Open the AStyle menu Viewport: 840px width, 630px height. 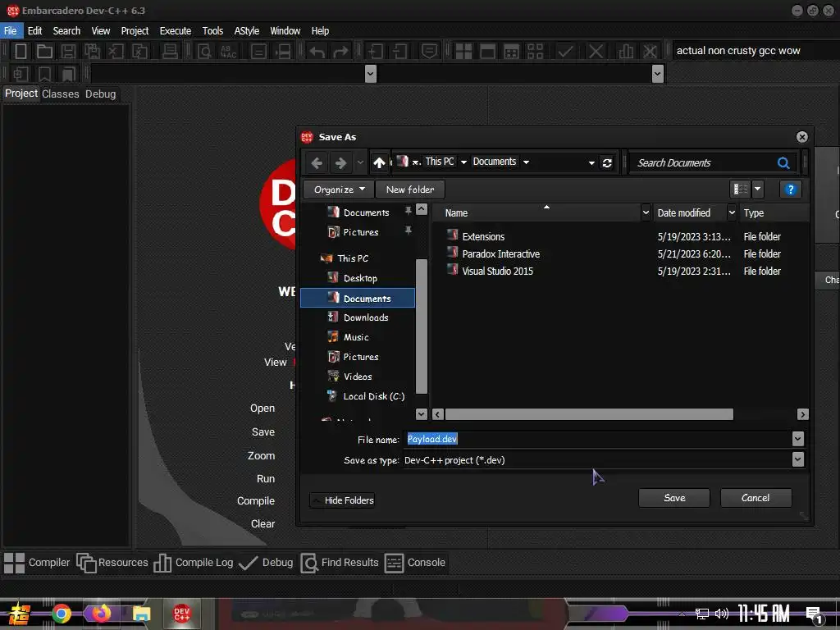(246, 31)
